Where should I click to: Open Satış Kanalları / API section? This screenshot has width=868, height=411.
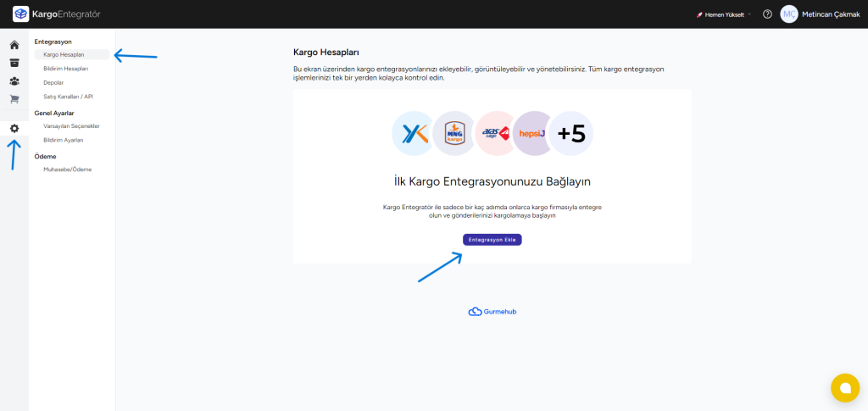(x=68, y=97)
